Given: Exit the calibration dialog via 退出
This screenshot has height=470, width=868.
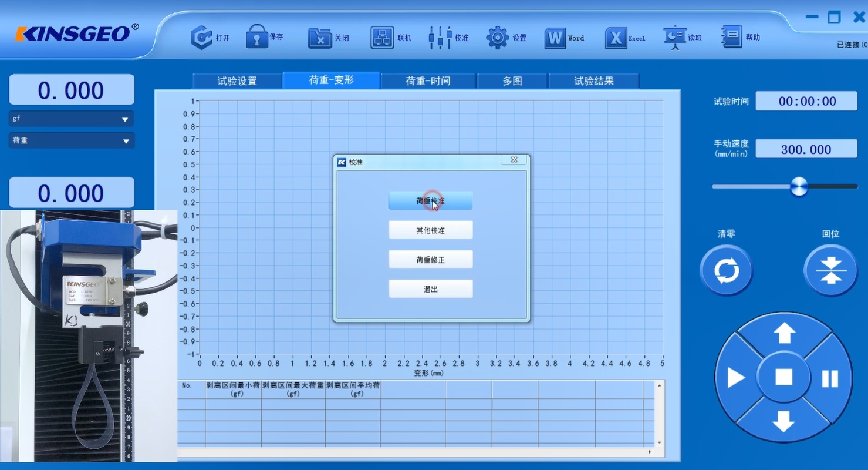Looking at the screenshot, I should [x=430, y=288].
